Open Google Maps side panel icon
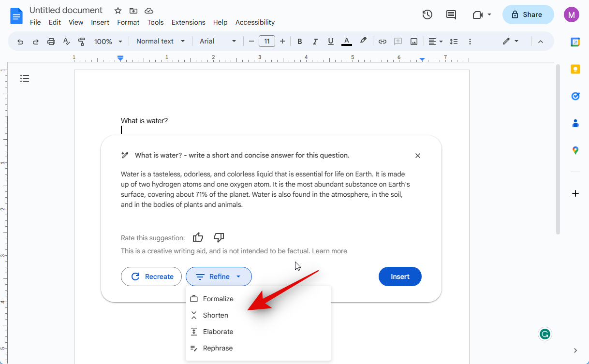 coord(575,150)
